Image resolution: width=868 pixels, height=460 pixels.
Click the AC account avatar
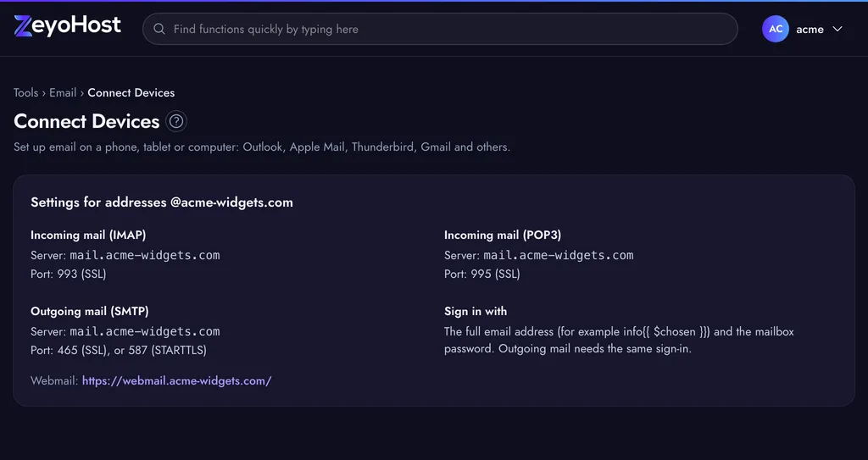(775, 29)
